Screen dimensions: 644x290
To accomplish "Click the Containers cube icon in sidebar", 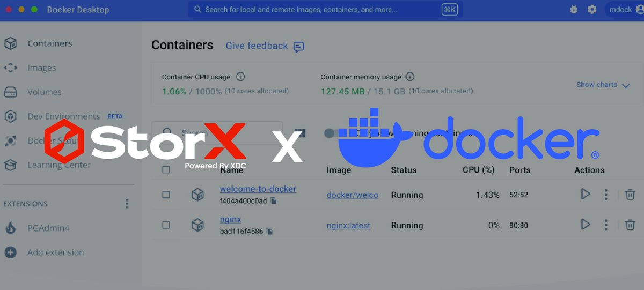I will 11,43.
